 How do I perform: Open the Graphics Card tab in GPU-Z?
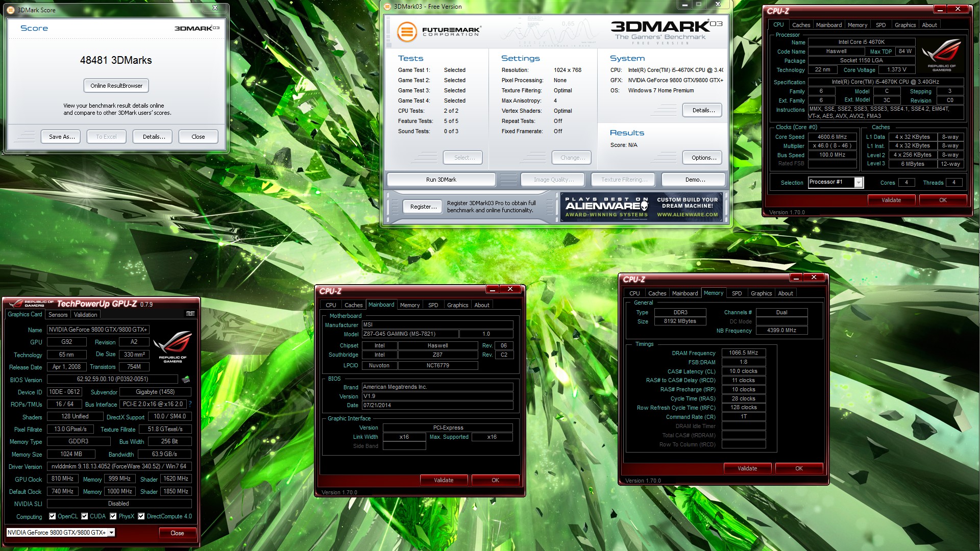tap(25, 314)
